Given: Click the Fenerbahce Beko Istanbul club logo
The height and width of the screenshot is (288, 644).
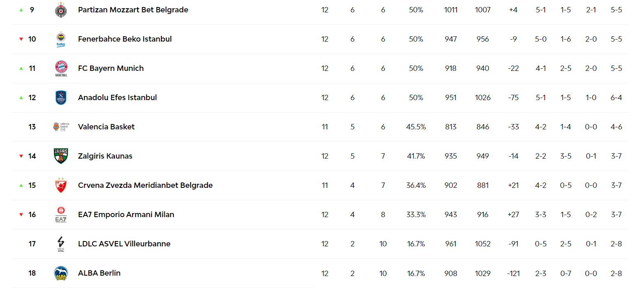Looking at the screenshot, I should [x=61, y=39].
